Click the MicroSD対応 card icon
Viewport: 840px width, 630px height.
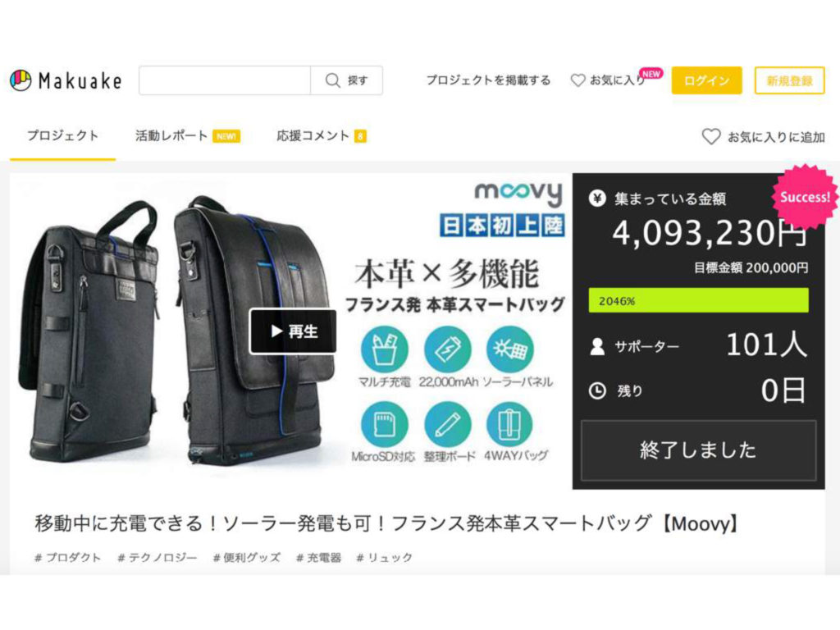pyautogui.click(x=384, y=424)
